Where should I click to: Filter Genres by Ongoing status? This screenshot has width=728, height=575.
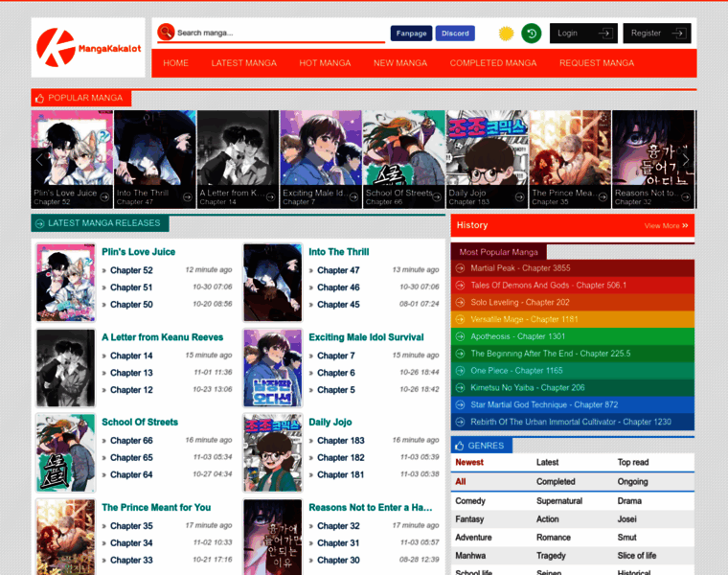tap(632, 482)
